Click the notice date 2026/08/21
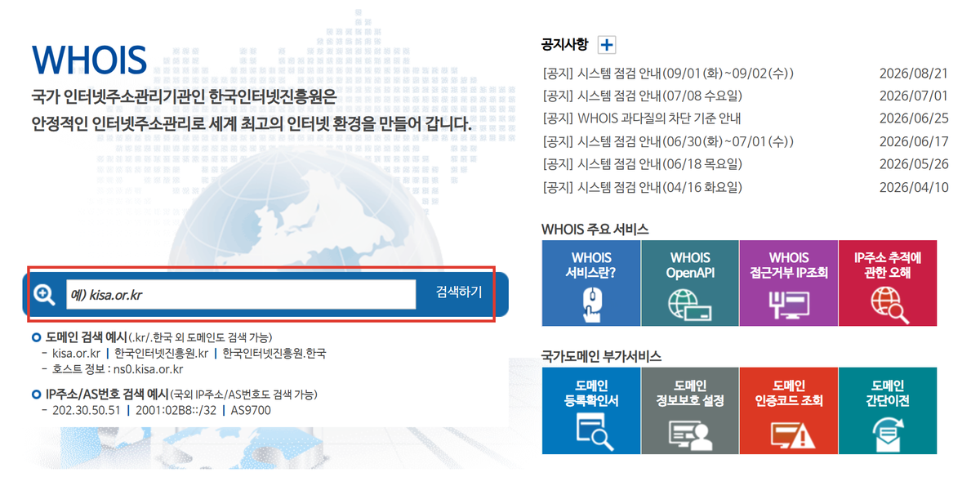Screen dimensions: 980x486 tap(914, 74)
